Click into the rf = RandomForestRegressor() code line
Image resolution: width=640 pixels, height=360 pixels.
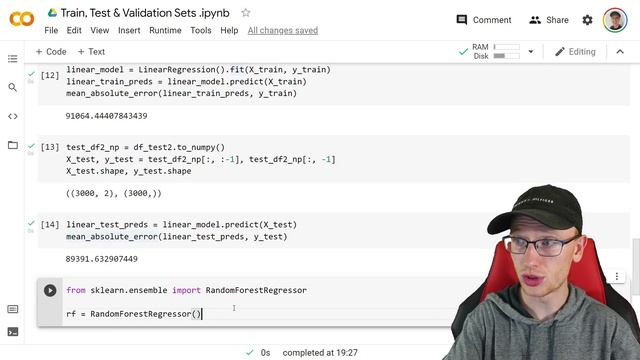(134, 314)
